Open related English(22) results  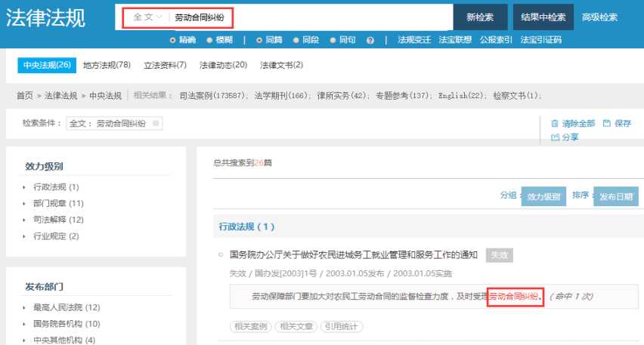(x=461, y=96)
